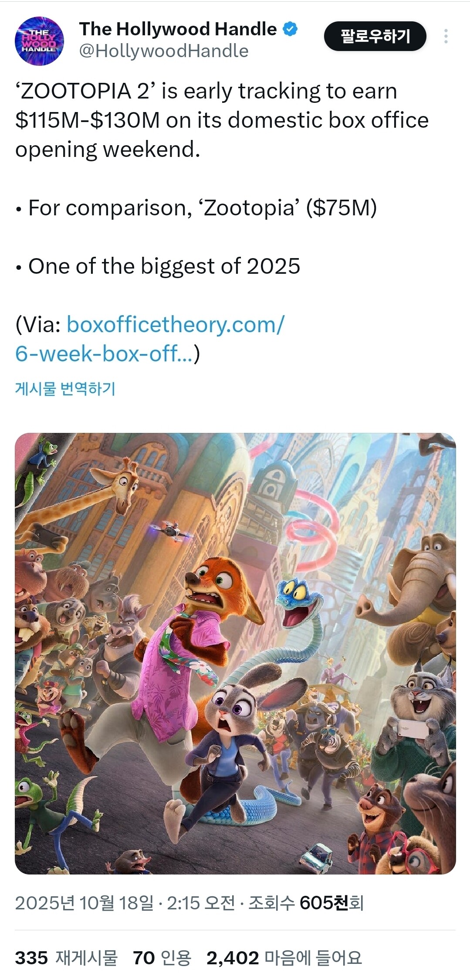Open the Zootopia 2 poster image
The height and width of the screenshot is (980, 470).
[235, 653]
